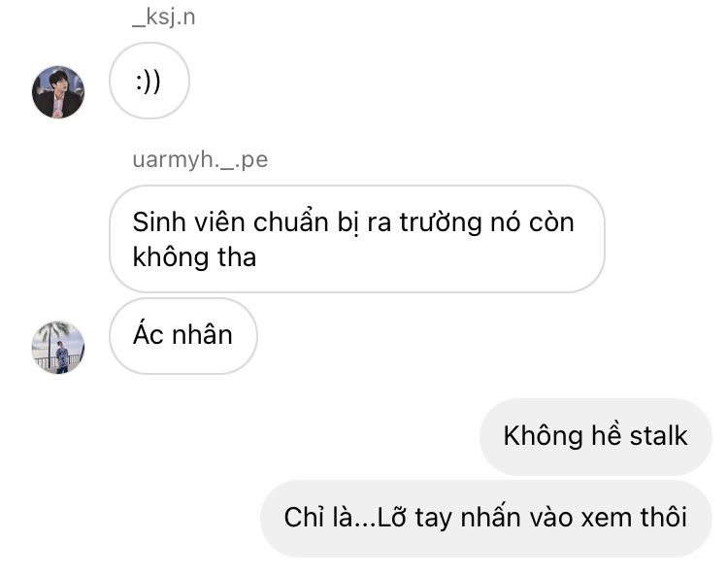Open the uarmyh._.pe username label

(x=200, y=160)
